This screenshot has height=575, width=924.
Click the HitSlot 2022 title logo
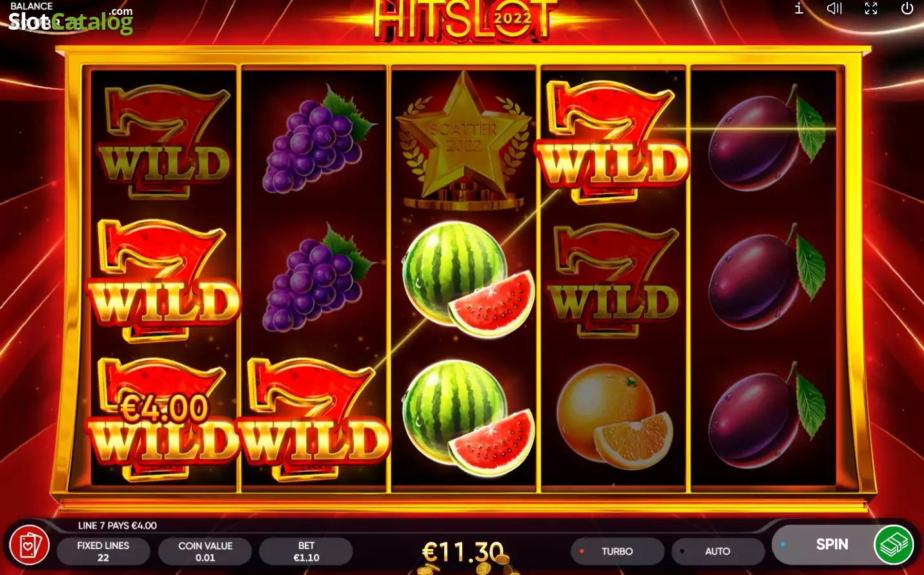[x=465, y=19]
